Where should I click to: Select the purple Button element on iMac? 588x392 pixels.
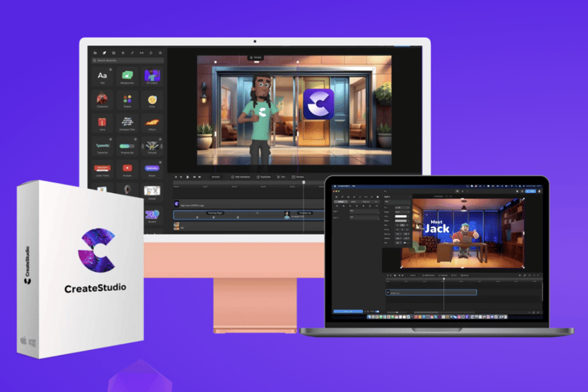pos(152,169)
